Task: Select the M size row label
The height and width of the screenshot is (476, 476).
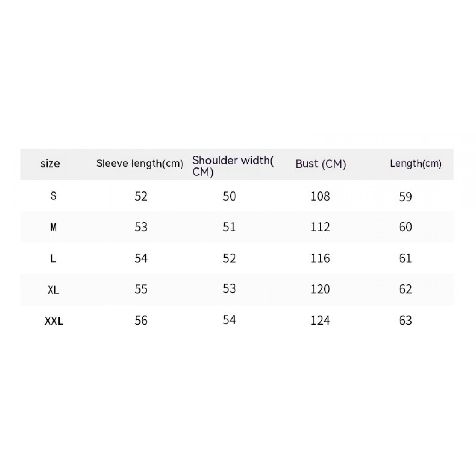Action: 53,227
